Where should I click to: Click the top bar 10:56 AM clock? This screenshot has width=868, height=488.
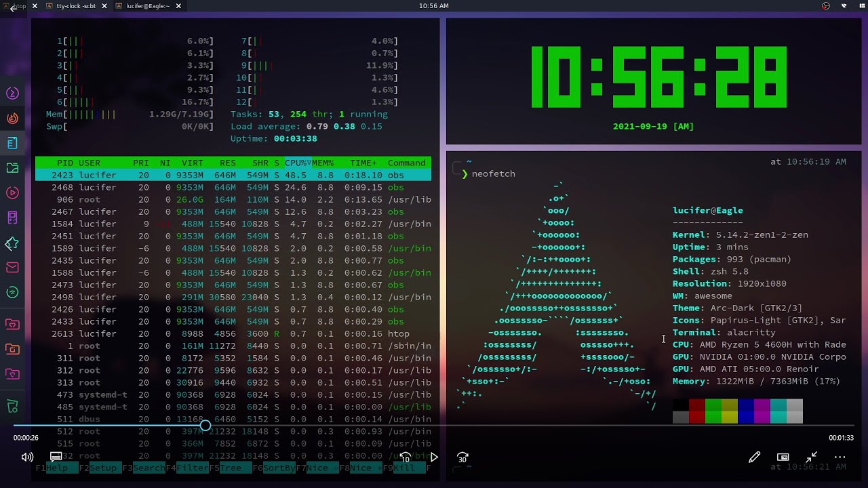434,6
